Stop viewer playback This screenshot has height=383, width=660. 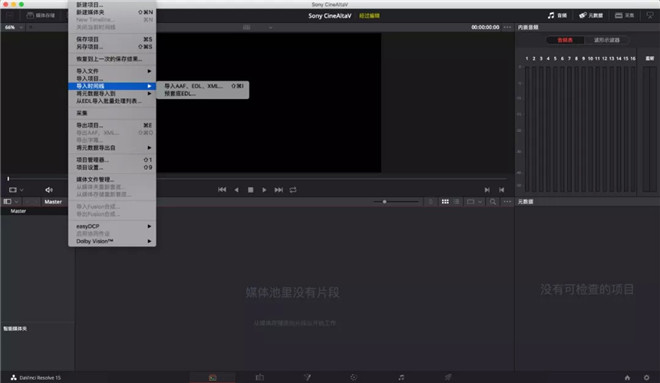click(x=250, y=190)
